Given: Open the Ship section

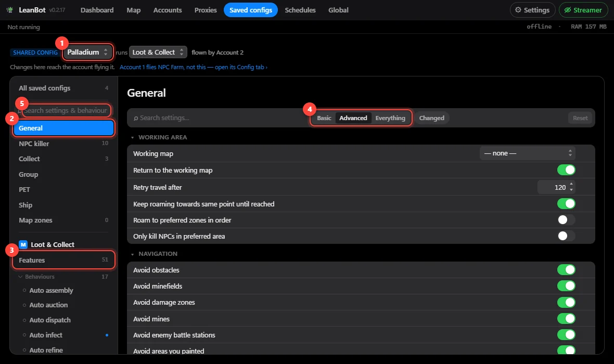Looking at the screenshot, I should [x=63, y=205].
